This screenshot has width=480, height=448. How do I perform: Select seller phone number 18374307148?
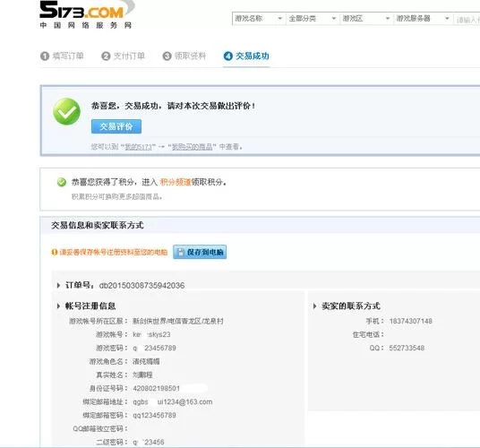coord(411,322)
